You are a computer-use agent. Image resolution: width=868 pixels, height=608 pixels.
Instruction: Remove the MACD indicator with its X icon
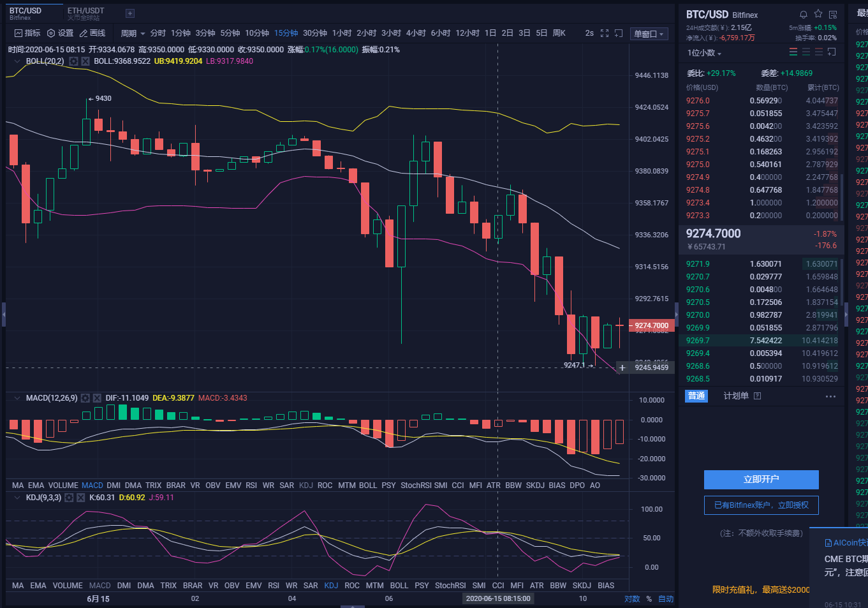[x=97, y=398]
